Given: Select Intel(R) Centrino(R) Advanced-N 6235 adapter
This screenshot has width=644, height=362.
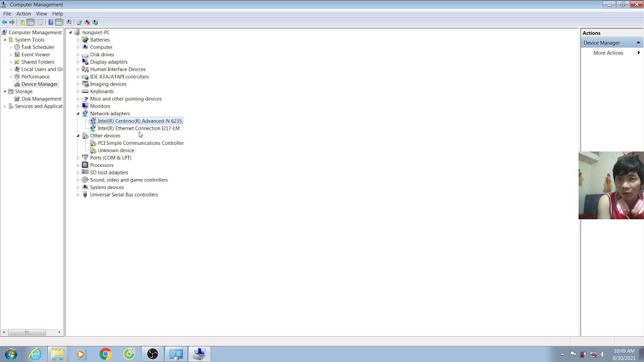Looking at the screenshot, I should pyautogui.click(x=140, y=121).
